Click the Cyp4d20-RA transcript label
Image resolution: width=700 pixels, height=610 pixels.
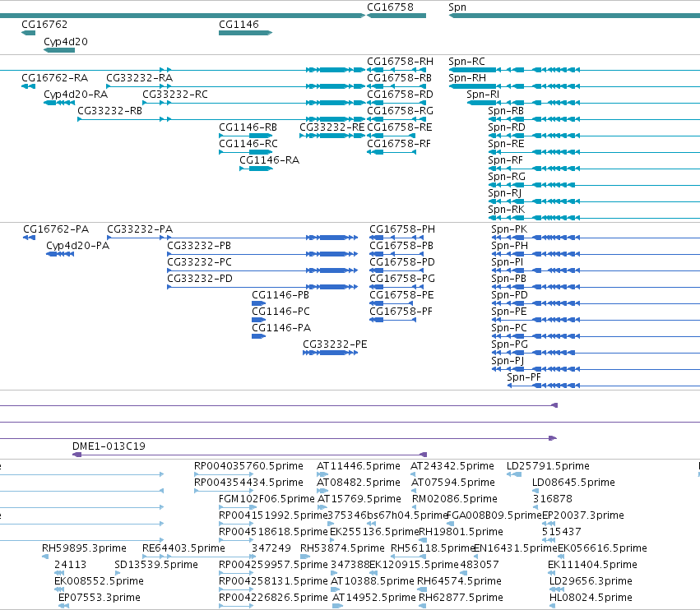pos(76,95)
